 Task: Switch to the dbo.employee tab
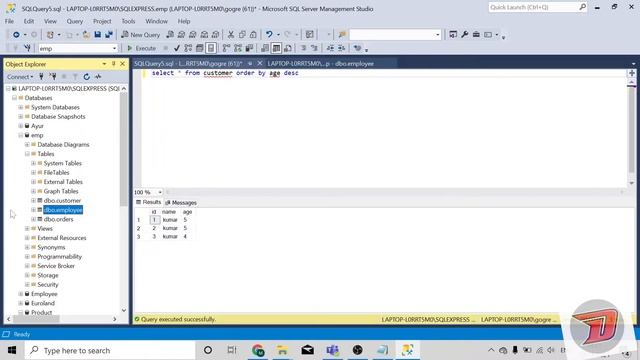tap(321, 64)
